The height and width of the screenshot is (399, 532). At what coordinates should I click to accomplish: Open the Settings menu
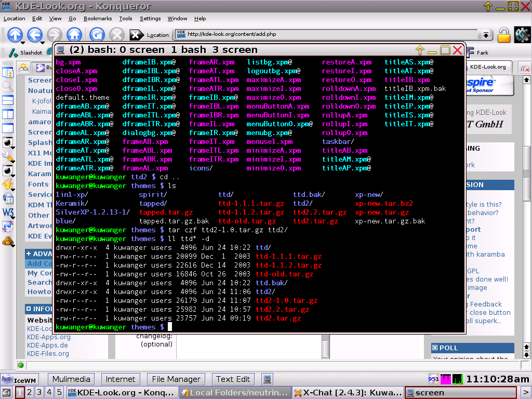(150, 18)
